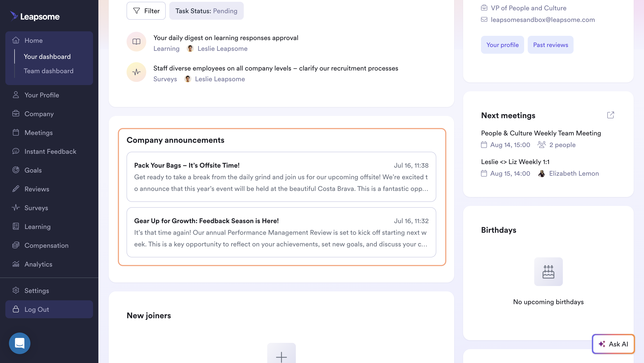Click the Home house icon

click(16, 40)
